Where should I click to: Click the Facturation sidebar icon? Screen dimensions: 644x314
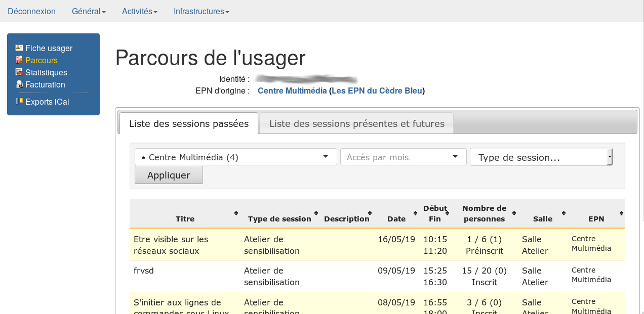pos(19,84)
